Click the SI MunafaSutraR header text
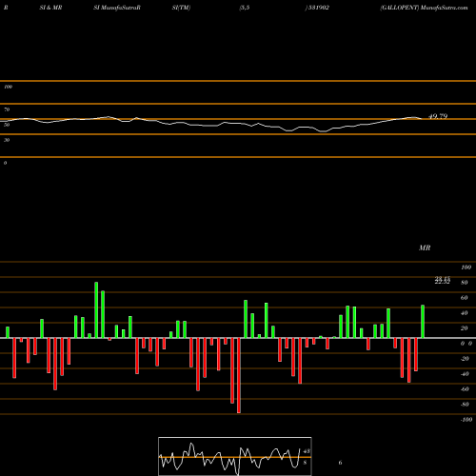The width and height of the screenshot is (476, 476). point(117,8)
